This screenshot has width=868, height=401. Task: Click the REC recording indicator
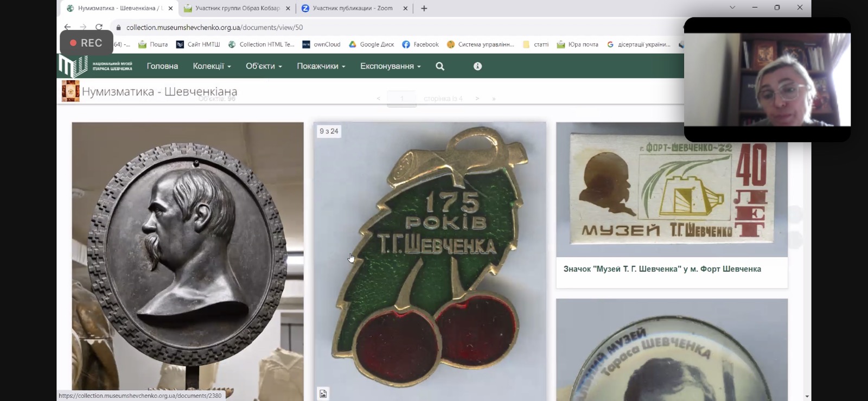(x=86, y=43)
